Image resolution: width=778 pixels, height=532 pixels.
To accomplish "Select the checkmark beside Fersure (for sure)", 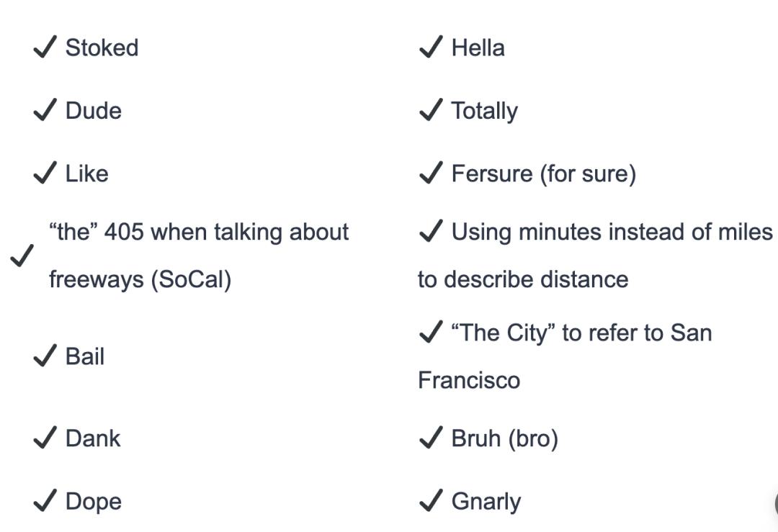I will tap(430, 173).
